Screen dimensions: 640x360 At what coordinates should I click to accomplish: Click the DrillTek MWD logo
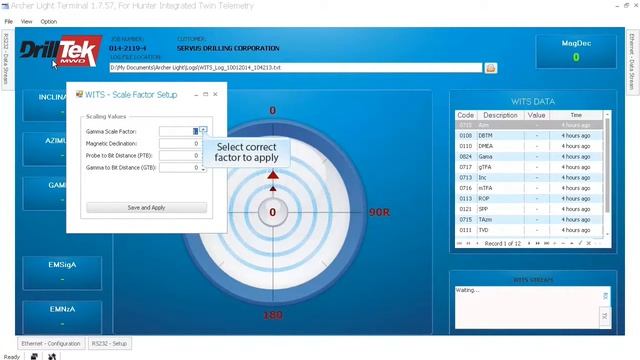[60, 51]
